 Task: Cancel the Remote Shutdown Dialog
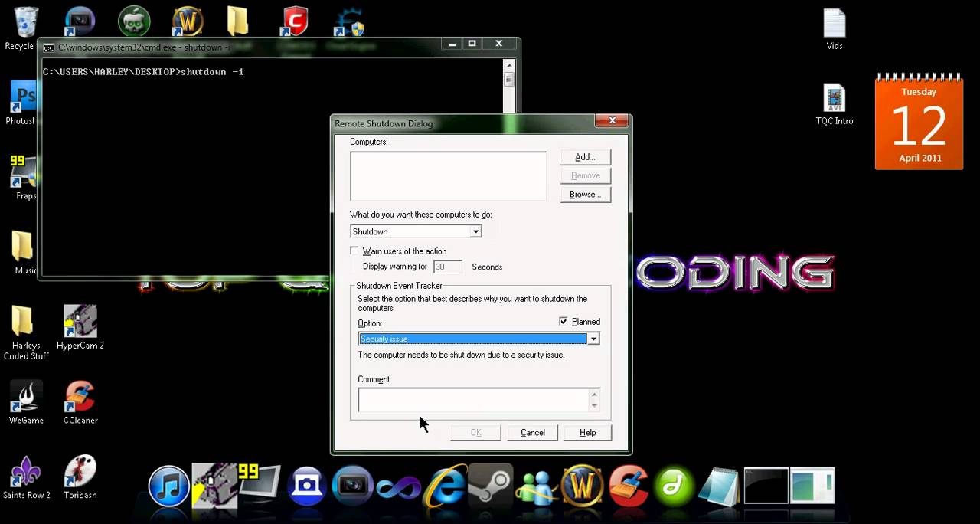532,433
